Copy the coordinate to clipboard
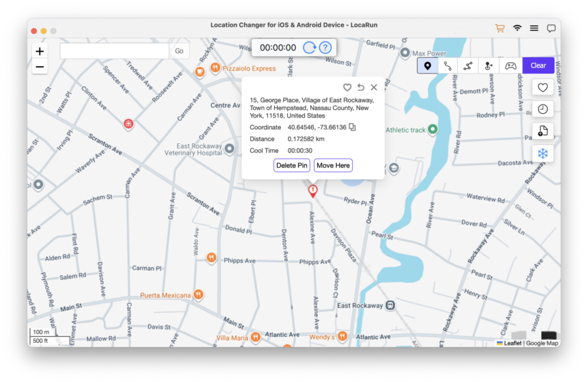 click(352, 127)
